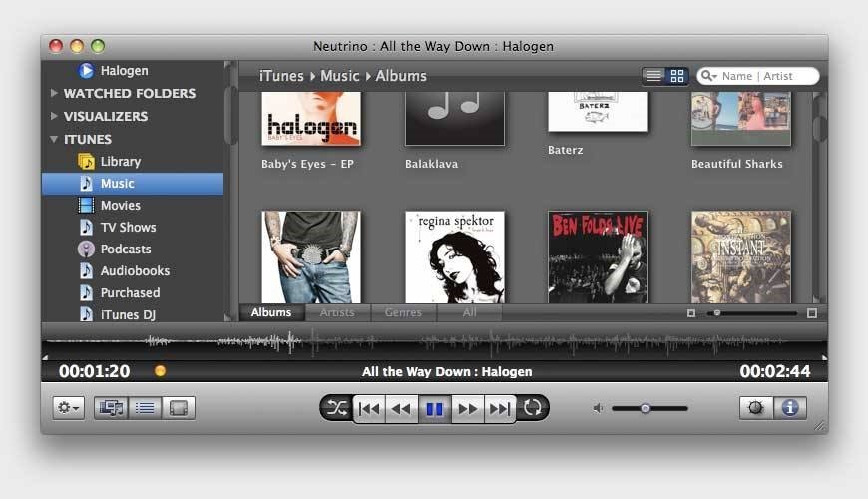
Task: Adjust the thumbnail size slider
Action: coord(717,313)
